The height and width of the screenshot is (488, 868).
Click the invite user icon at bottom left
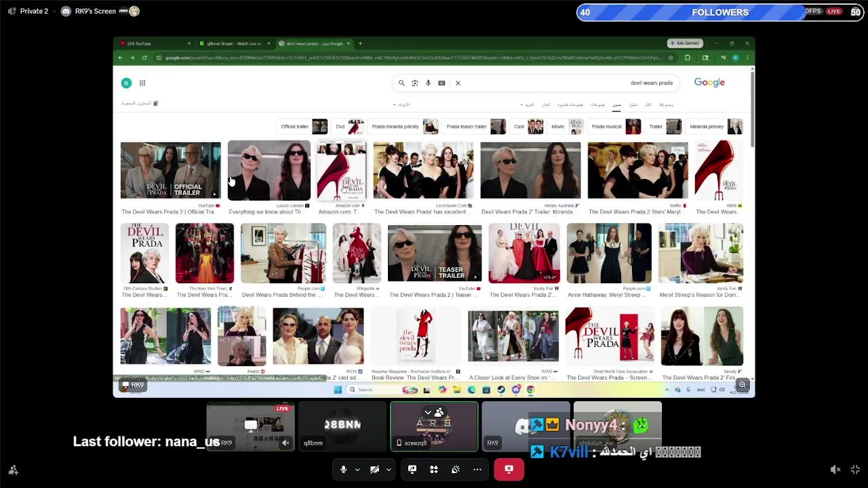coord(13,469)
